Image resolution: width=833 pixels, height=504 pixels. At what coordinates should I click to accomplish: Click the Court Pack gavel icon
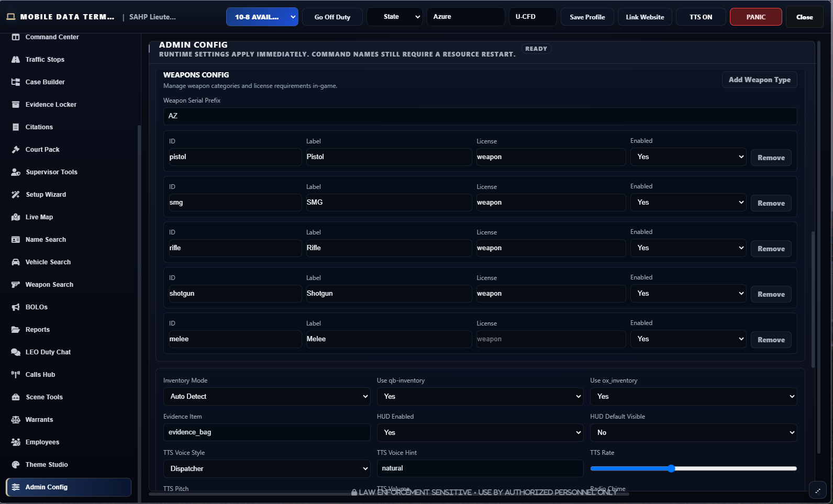coord(16,150)
